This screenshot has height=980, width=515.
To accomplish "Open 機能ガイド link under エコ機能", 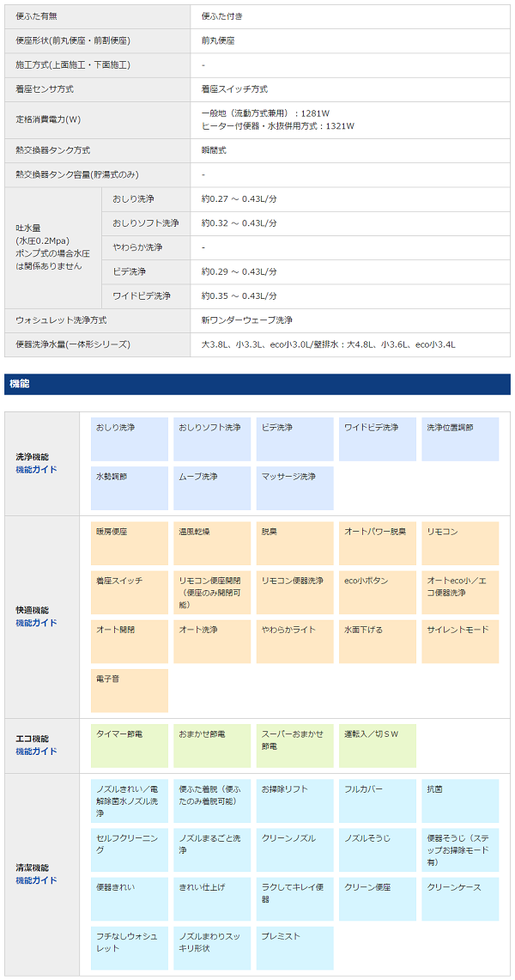I will [36, 752].
